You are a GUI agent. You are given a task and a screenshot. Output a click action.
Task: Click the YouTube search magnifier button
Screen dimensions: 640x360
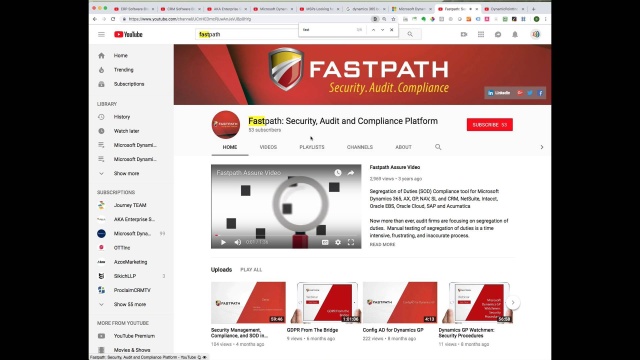(410, 34)
